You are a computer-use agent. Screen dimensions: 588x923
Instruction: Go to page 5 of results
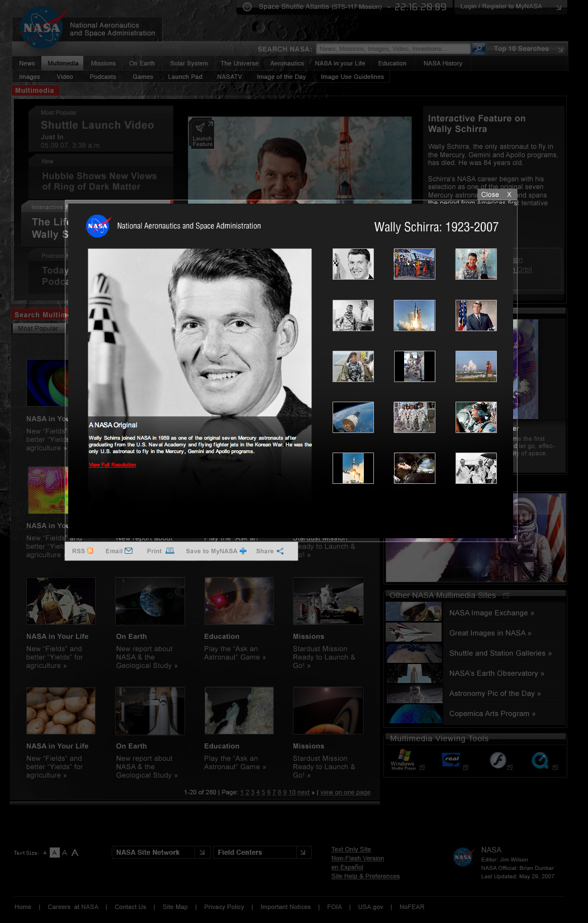click(263, 793)
